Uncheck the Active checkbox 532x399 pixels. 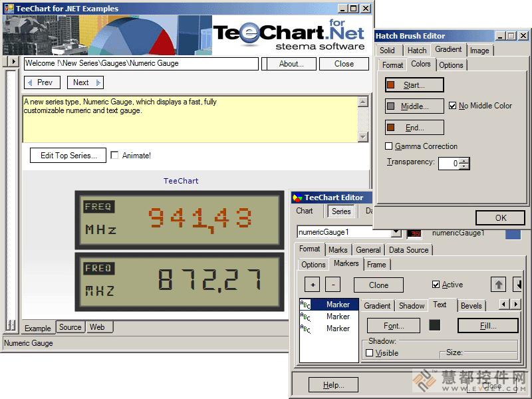click(x=436, y=285)
